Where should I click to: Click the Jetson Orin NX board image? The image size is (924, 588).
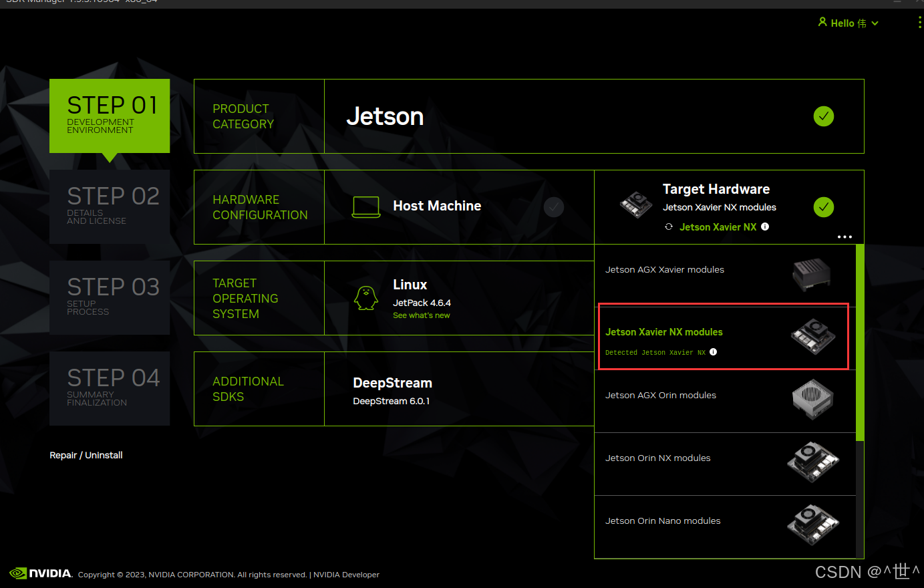813,462
